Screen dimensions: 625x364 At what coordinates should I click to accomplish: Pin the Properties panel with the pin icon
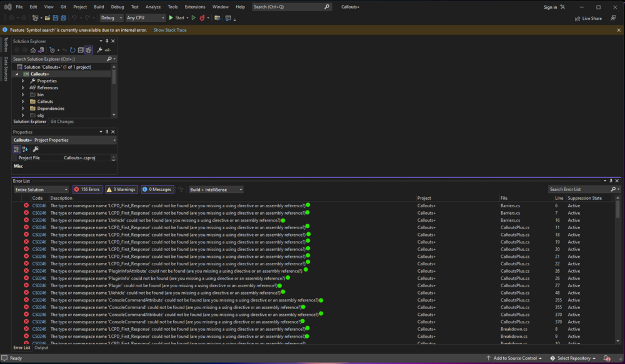coord(106,132)
